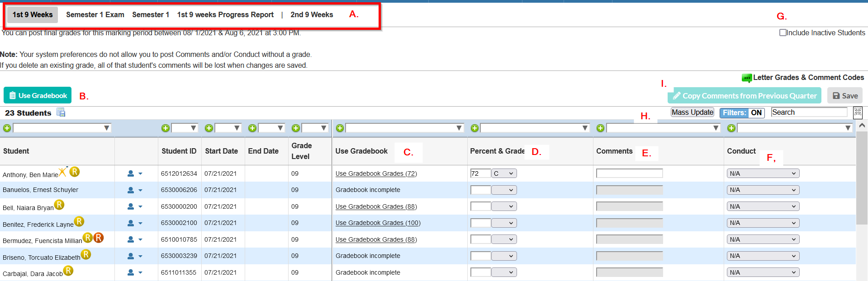The height and width of the screenshot is (281, 868).
Task: Click Copy Comments from Previous Quarter
Action: pyautogui.click(x=745, y=96)
